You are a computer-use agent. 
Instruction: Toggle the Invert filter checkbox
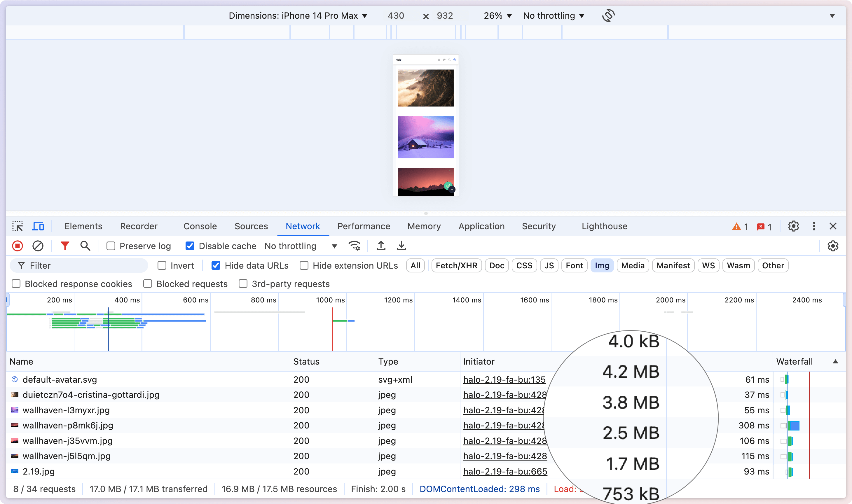(x=161, y=265)
